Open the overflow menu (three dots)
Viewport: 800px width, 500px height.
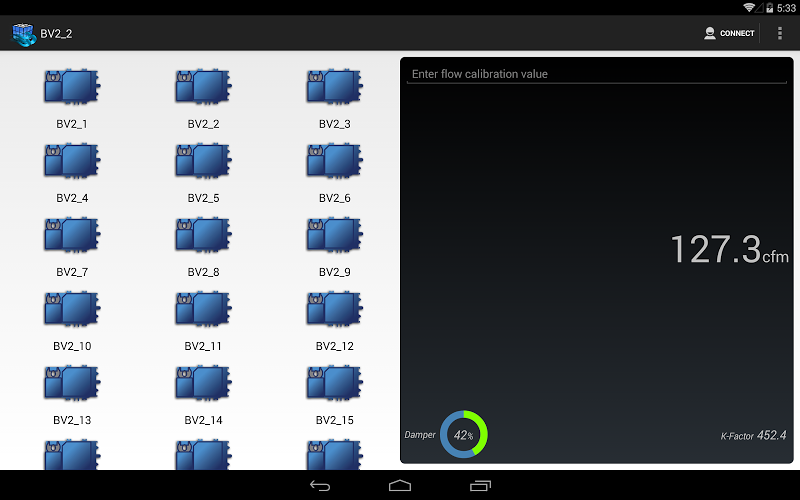(x=780, y=33)
